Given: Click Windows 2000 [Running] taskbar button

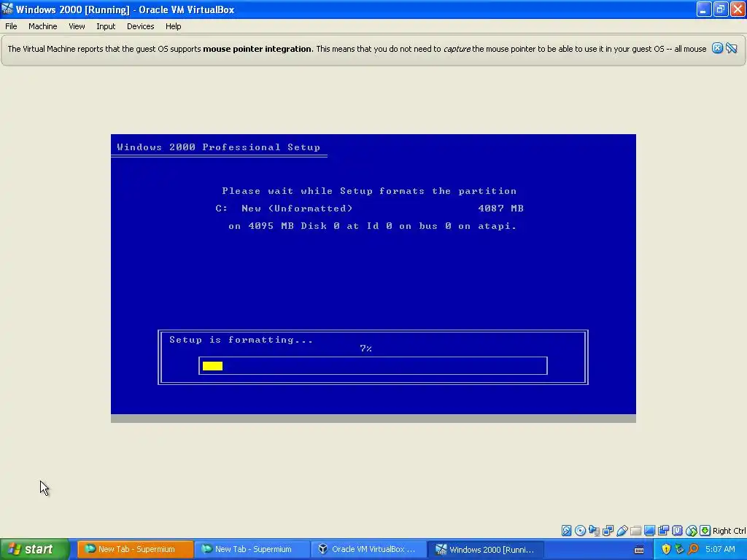Looking at the screenshot, I should (485, 550).
